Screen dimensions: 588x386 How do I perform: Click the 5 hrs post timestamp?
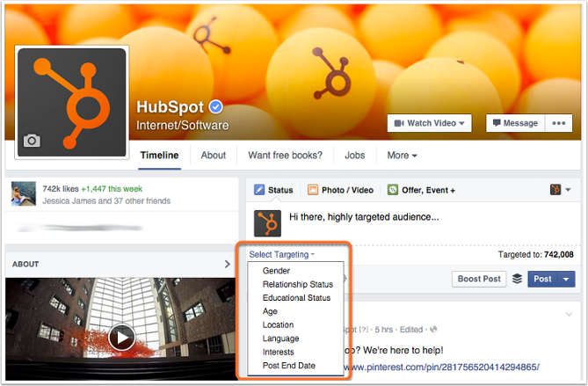[383, 330]
